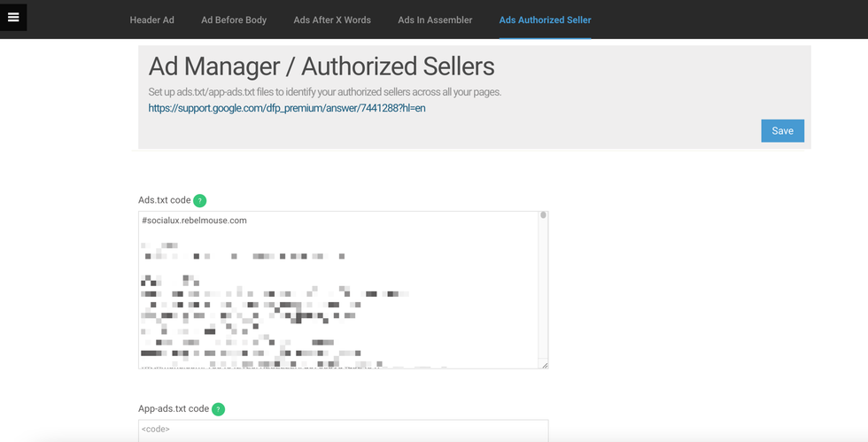
Task: Click the 'Set up ads.txt/app-ads.txt files' description
Action: 324,92
